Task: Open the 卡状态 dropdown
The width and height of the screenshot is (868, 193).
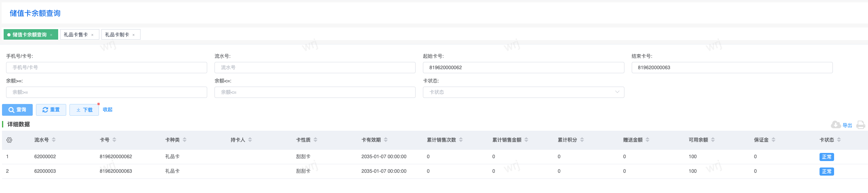Action: click(523, 92)
